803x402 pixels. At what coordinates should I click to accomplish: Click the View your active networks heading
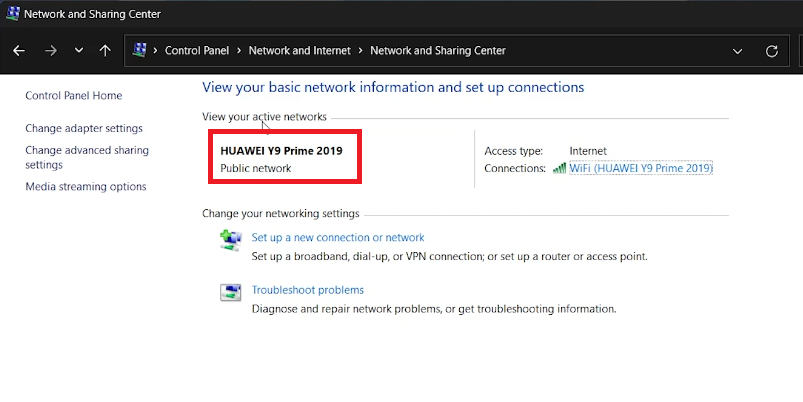pyautogui.click(x=264, y=117)
